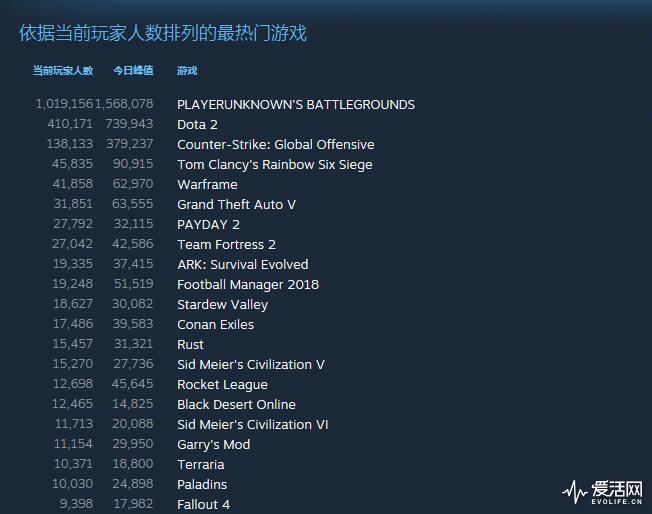Click Team Fortress 2 players 27,042

(x=72, y=244)
